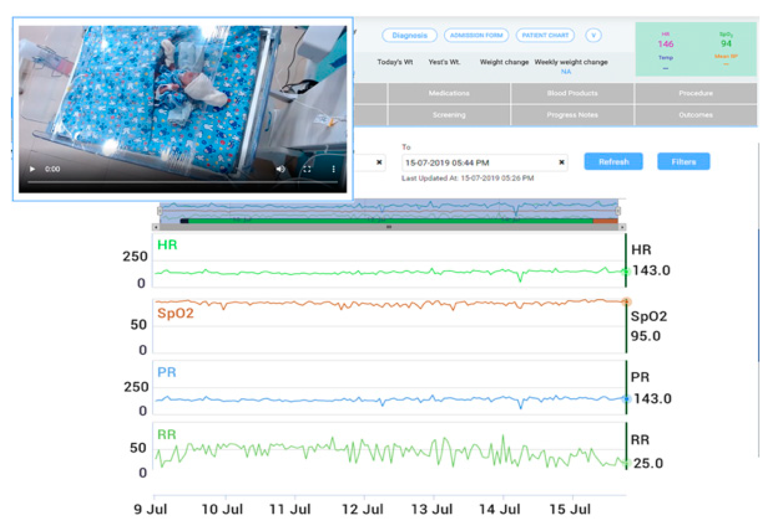This screenshot has height=532, width=772.
Task: Mute the video with the volume icon
Action: [x=280, y=169]
